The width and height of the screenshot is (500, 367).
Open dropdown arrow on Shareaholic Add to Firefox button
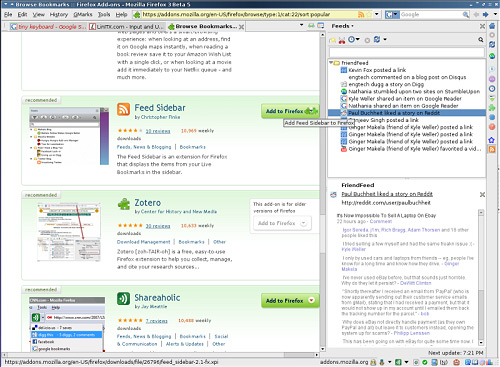point(311,300)
